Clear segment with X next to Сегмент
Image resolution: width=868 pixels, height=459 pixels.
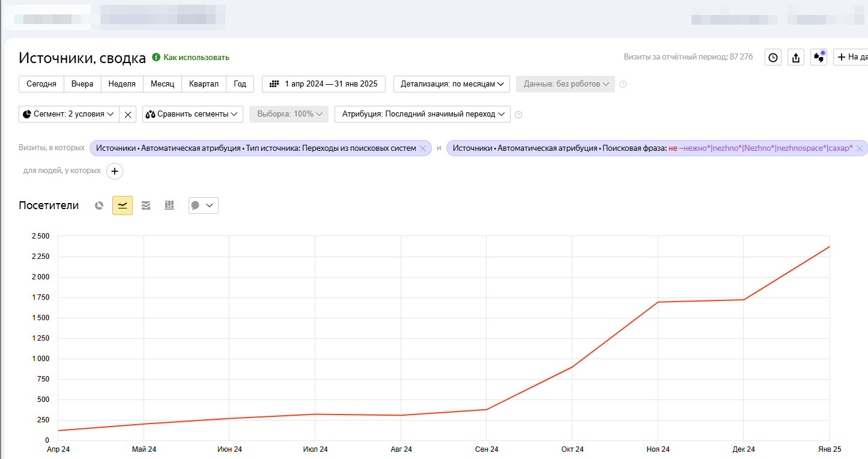pos(128,114)
